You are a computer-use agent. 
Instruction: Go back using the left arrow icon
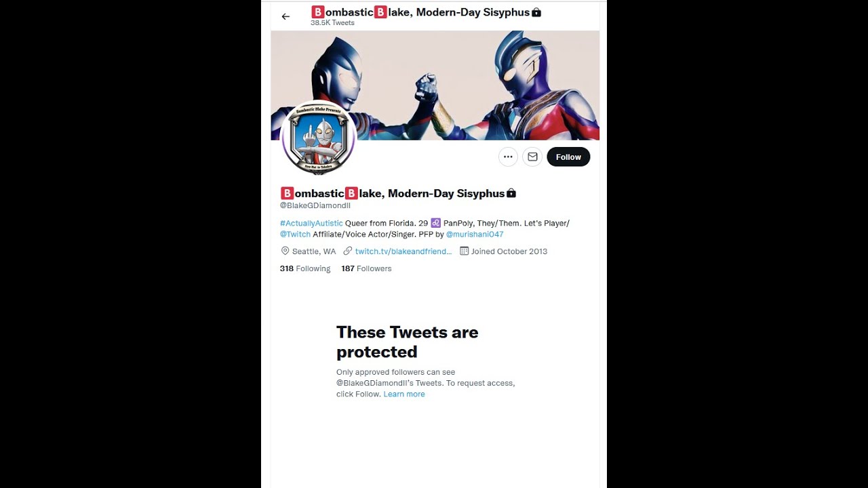285,16
